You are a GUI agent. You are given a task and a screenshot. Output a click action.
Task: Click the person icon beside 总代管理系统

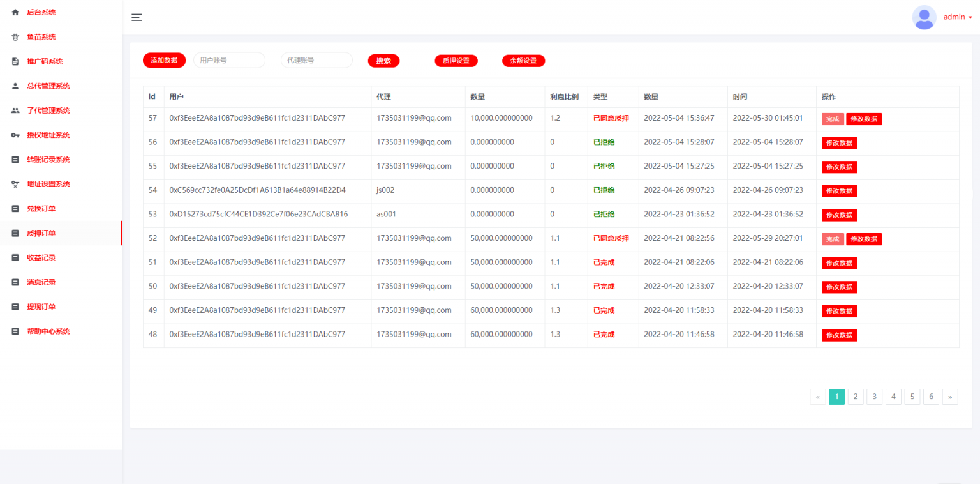(x=15, y=86)
